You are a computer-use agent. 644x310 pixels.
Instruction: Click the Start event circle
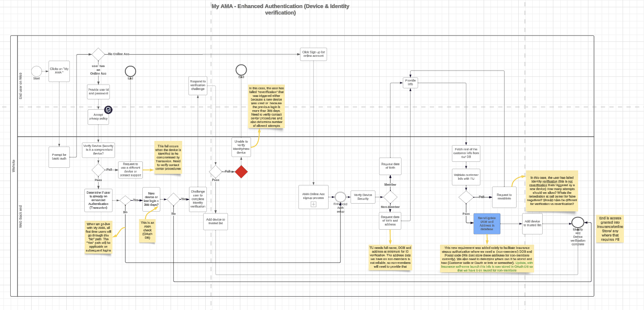click(37, 71)
